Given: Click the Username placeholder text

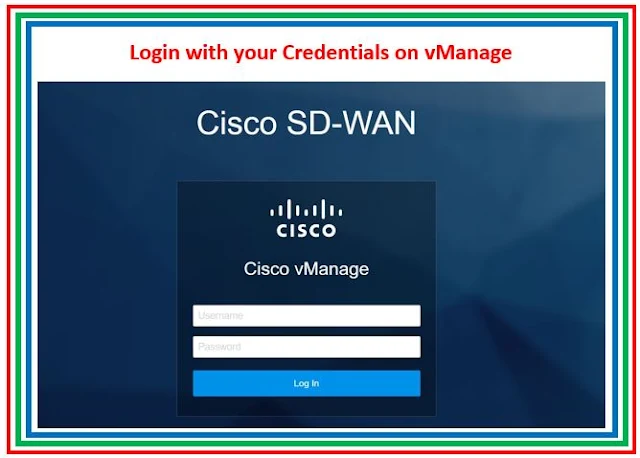Looking at the screenshot, I should (x=220, y=316).
